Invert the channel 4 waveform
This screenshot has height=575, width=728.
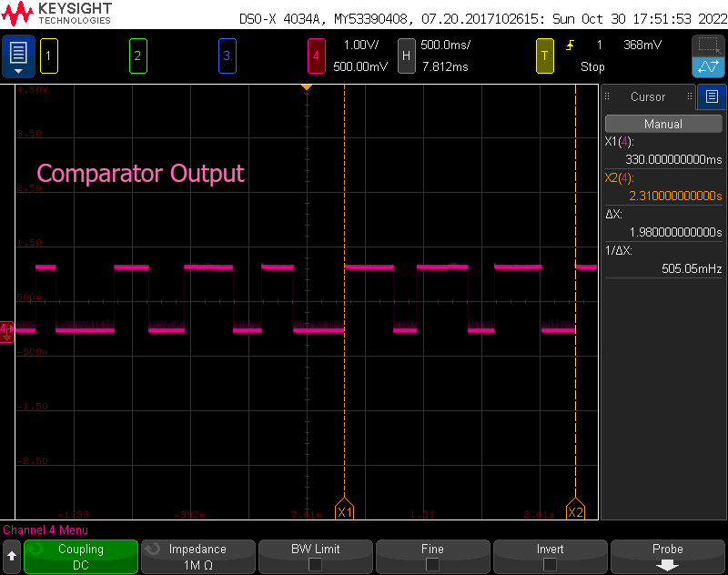(x=550, y=556)
